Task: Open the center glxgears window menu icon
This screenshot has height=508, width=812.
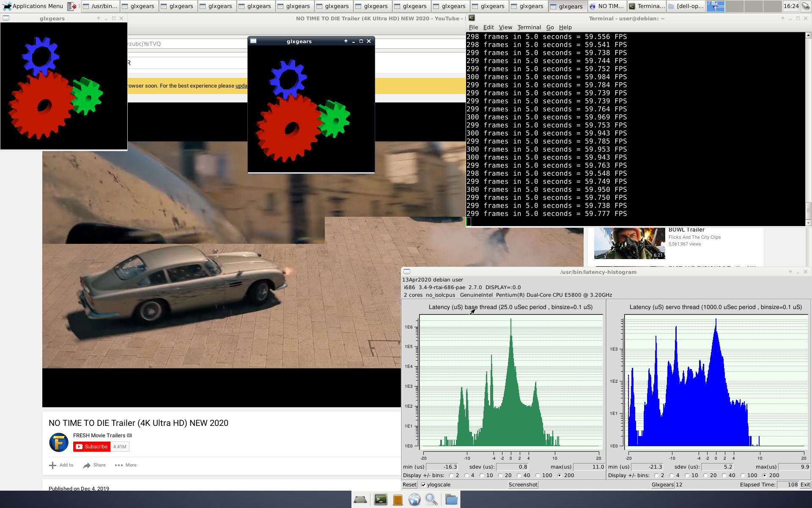Action: pyautogui.click(x=253, y=41)
